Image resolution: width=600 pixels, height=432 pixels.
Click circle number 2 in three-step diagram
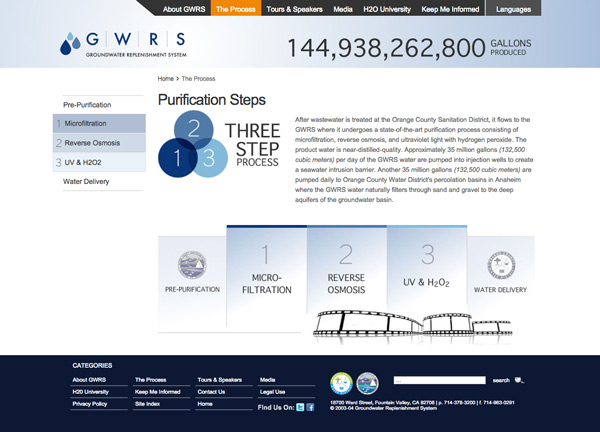click(194, 129)
